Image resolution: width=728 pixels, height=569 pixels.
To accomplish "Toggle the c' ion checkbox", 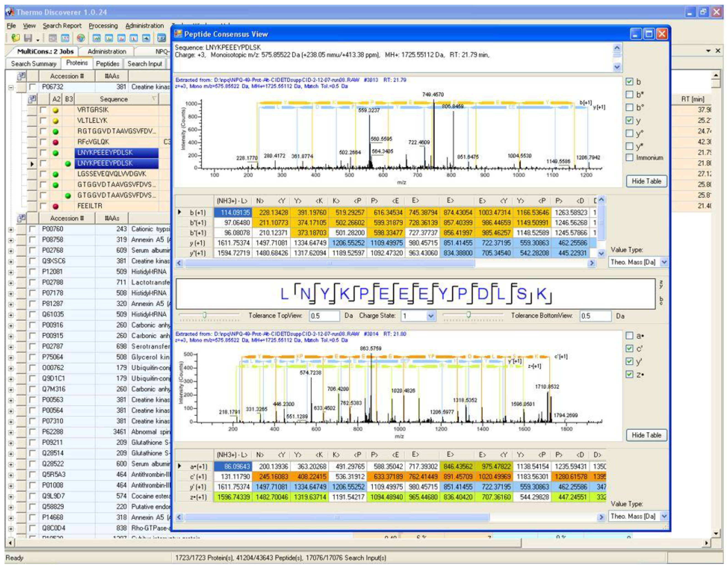I will (629, 349).
